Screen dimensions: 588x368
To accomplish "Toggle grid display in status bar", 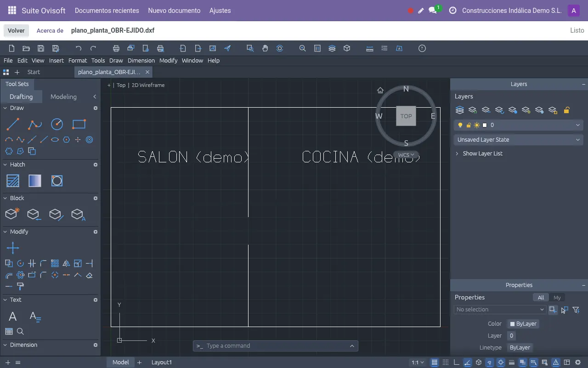I will coord(435,362).
